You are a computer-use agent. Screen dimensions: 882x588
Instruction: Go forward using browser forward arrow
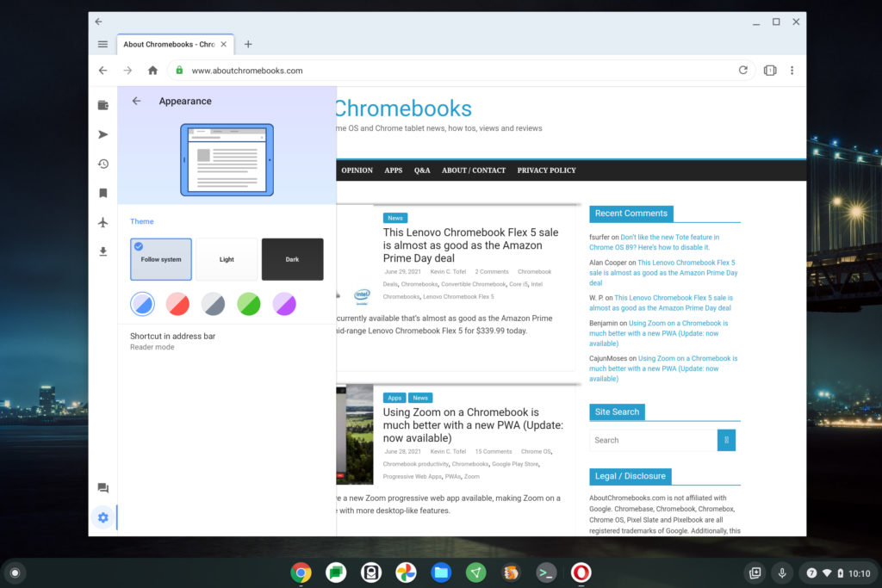pos(127,71)
